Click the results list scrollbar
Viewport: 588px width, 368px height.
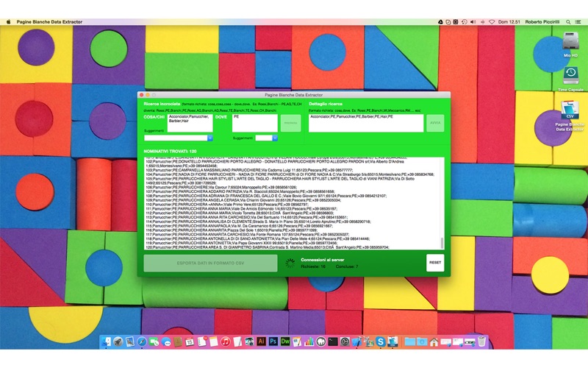(442, 243)
